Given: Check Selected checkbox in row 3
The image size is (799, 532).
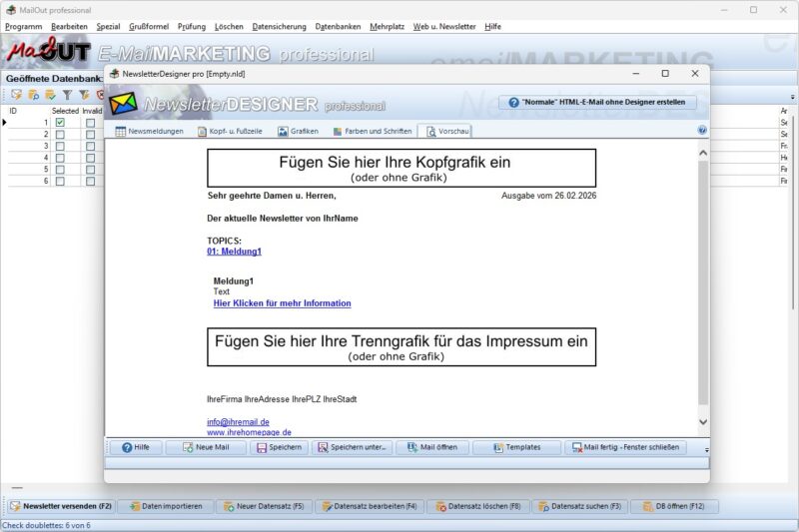Looking at the screenshot, I should 60,146.
